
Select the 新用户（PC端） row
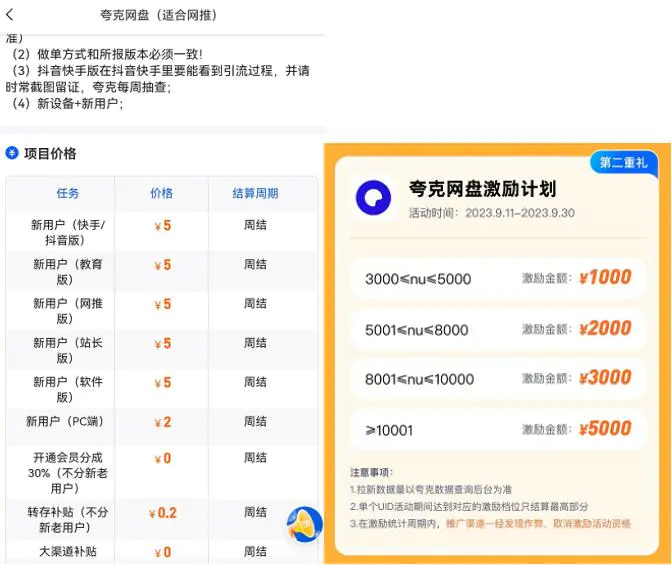click(x=162, y=427)
